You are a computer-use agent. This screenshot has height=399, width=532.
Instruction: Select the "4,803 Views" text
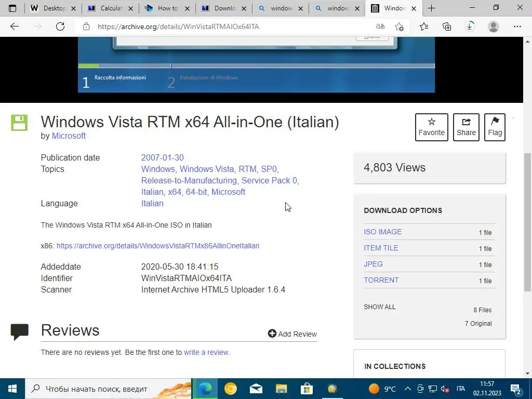[x=395, y=168]
